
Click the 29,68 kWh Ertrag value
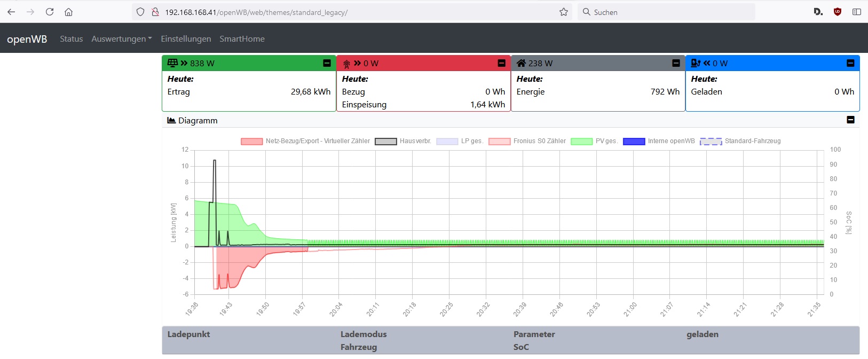coord(311,92)
